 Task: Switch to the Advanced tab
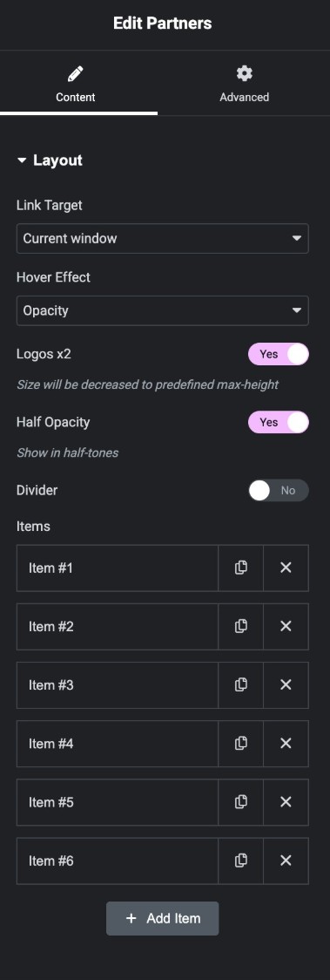coord(244,85)
